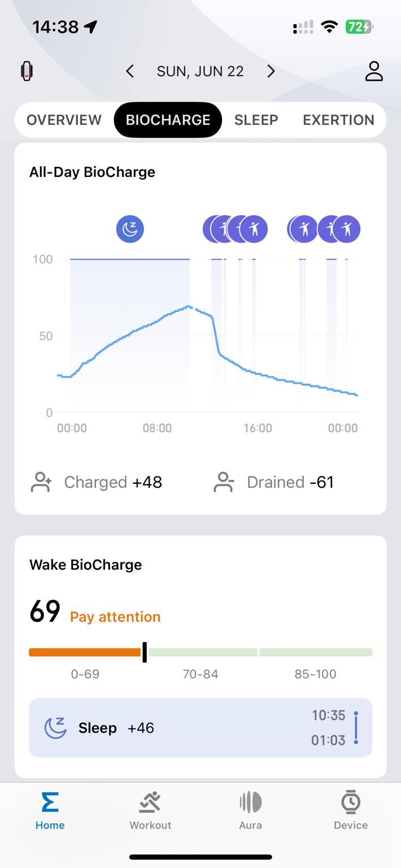Screen dimensions: 401x868
Task: Tap the Home sigma icon
Action: [50, 802]
